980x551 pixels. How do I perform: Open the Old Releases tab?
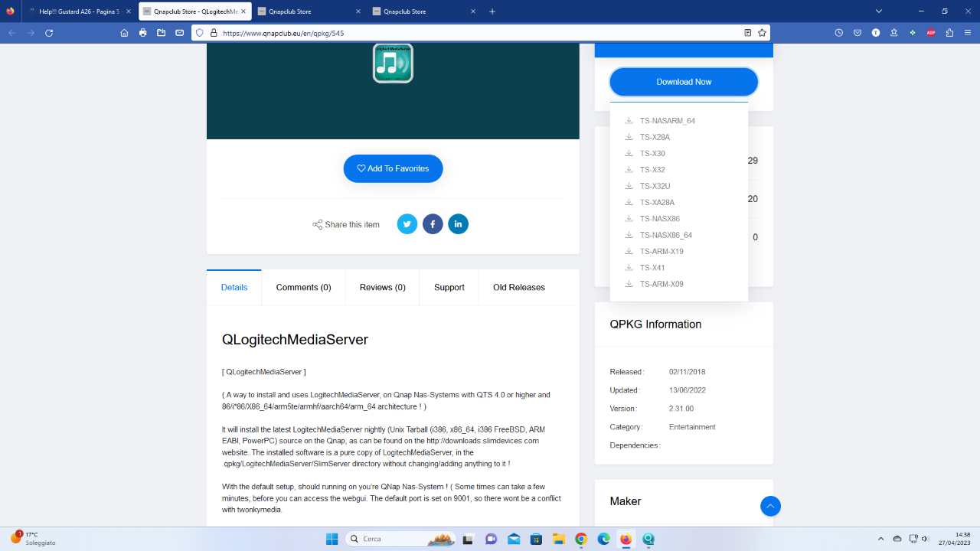[x=519, y=288]
